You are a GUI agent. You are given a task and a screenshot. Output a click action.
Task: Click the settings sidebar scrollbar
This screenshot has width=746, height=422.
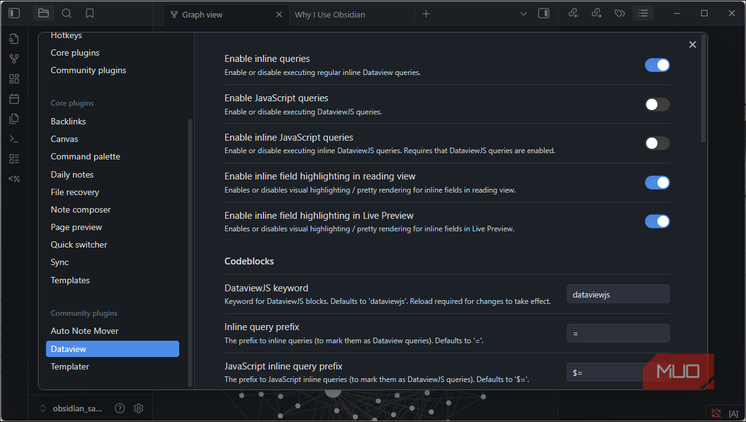coord(190,252)
